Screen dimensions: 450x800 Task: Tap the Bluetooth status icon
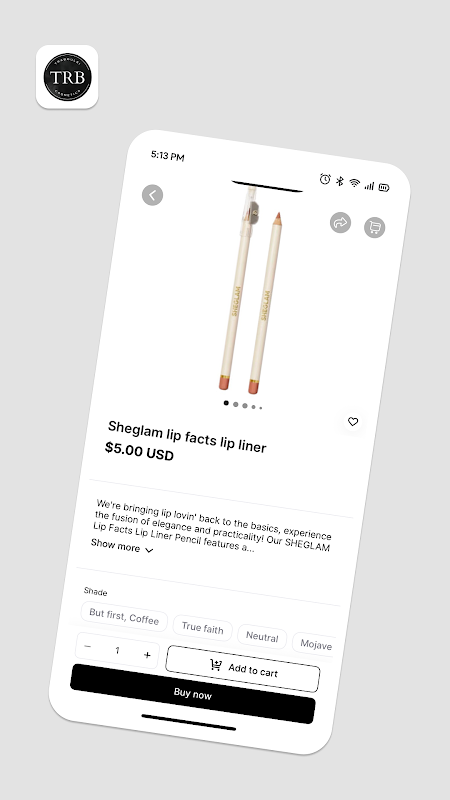coord(340,181)
